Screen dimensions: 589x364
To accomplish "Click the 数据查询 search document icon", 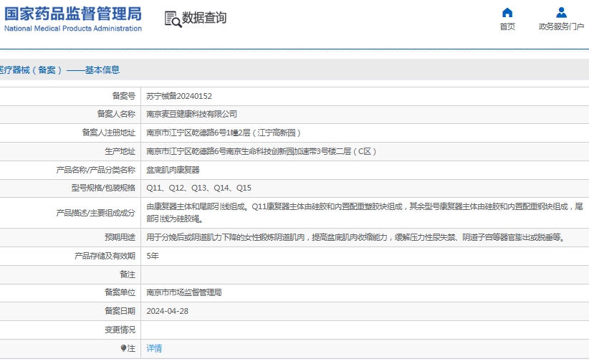I will (173, 19).
